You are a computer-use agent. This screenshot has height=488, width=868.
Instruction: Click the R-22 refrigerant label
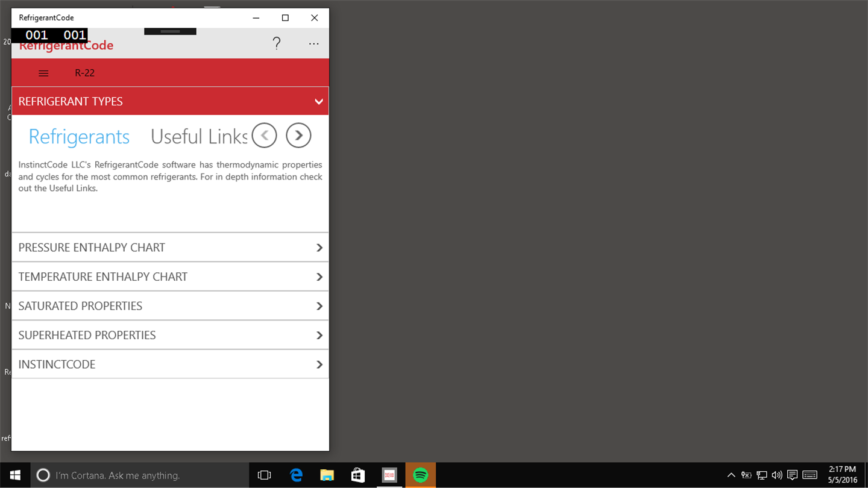coord(85,73)
